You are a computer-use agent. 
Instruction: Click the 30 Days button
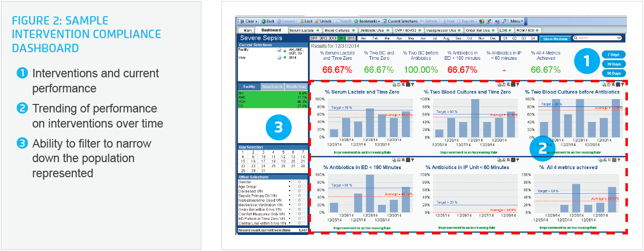[x=613, y=64]
